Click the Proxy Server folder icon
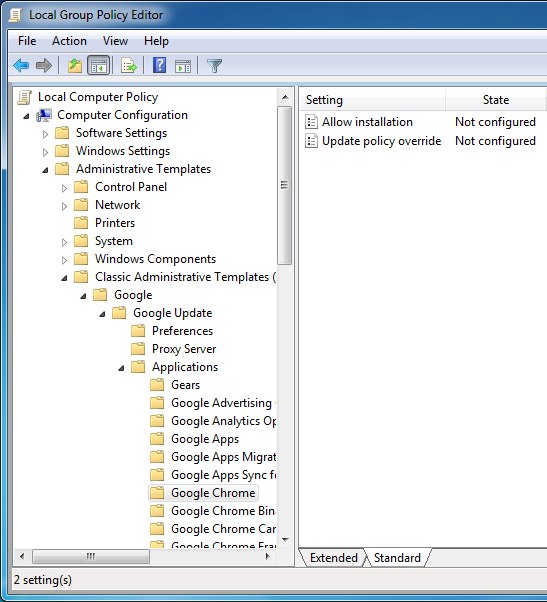 pyautogui.click(x=138, y=349)
